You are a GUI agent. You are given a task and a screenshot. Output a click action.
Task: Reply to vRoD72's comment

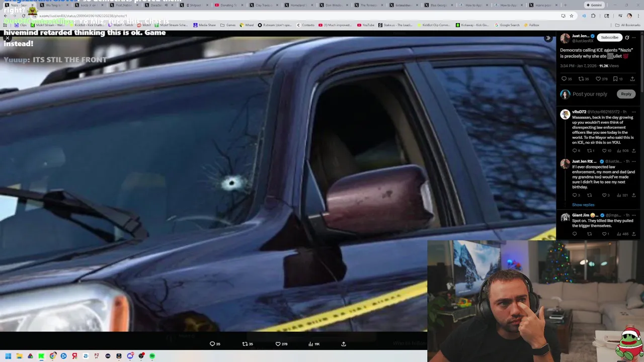coord(575,151)
